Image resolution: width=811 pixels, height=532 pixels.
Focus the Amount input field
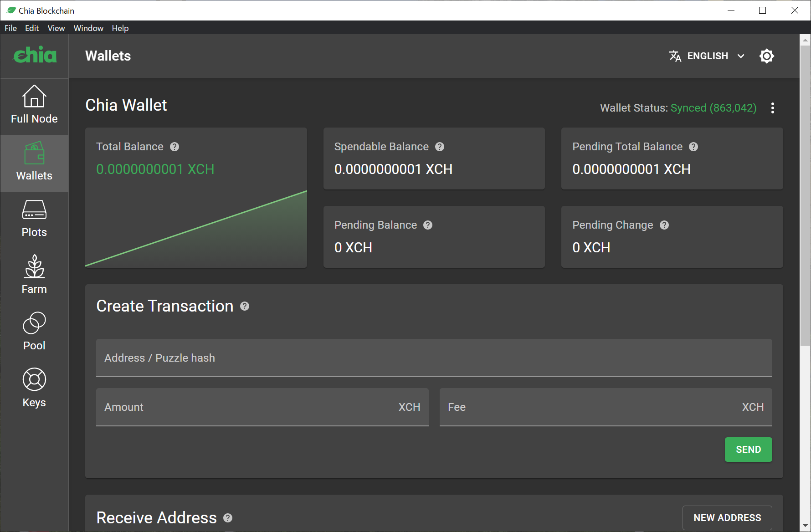[x=262, y=407]
